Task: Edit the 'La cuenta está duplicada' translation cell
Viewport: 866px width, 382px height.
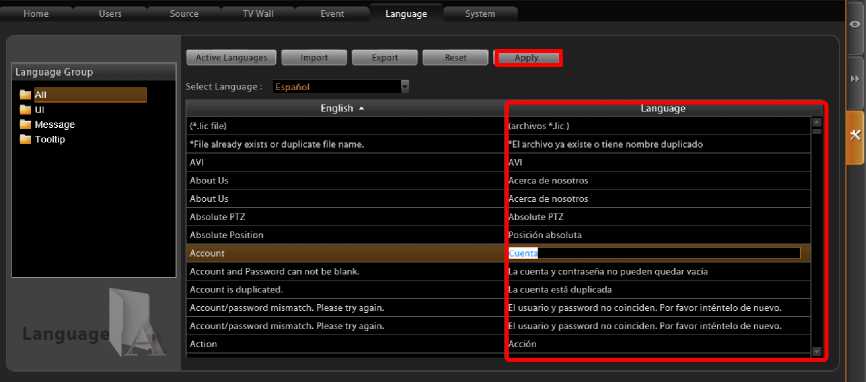Action: [x=658, y=289]
